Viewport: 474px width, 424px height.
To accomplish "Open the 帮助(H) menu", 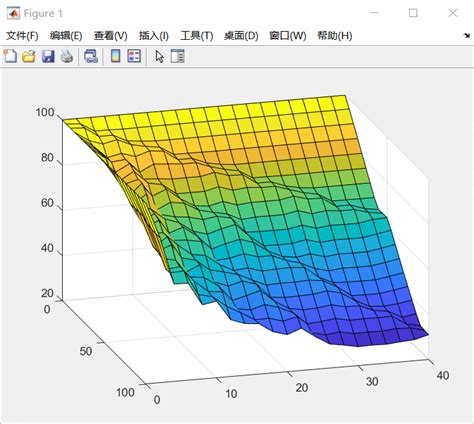I will pos(335,36).
